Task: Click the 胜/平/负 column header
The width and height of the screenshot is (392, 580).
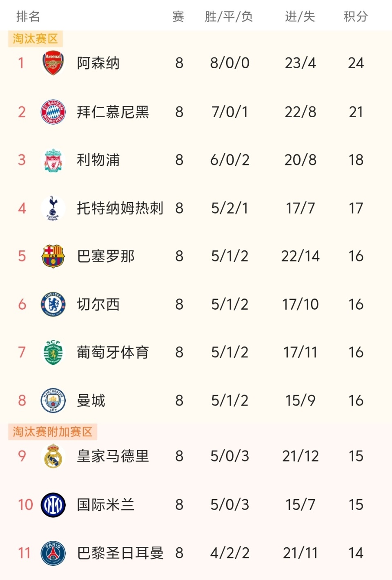Action: pos(229,16)
